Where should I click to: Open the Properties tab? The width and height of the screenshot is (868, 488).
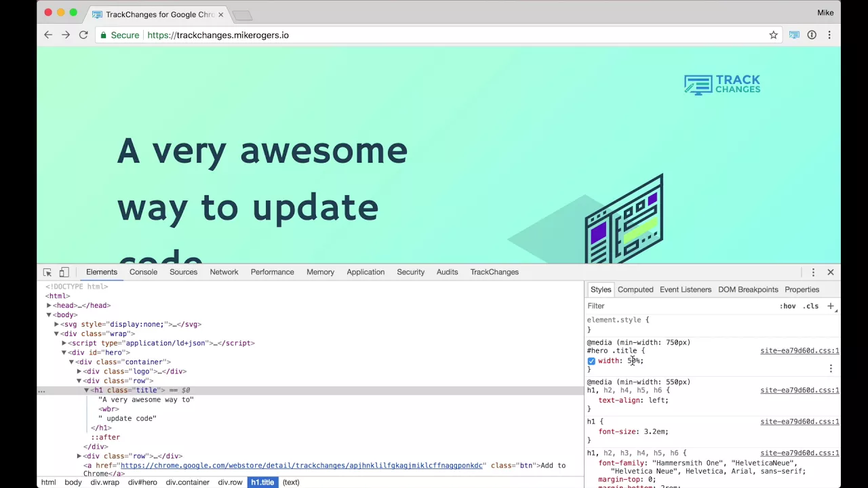pos(802,290)
